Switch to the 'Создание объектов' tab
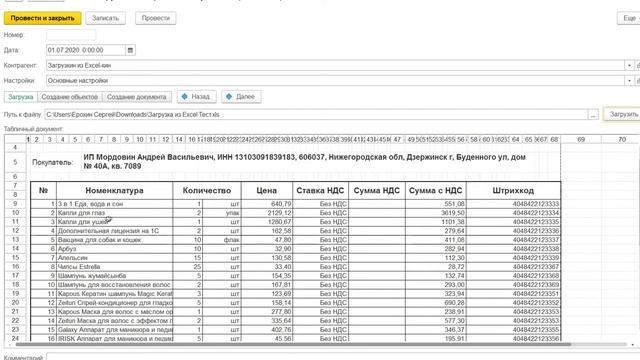This screenshot has height=360, width=640. 70,97
